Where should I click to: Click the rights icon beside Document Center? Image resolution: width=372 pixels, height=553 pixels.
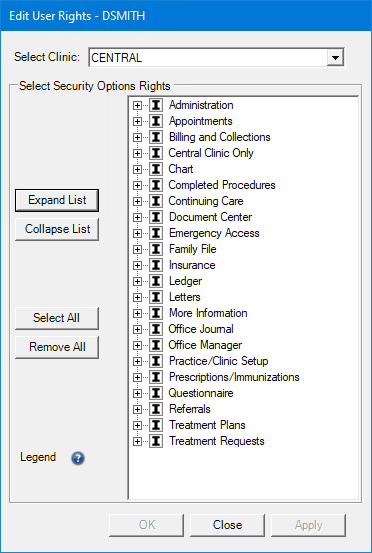156,217
